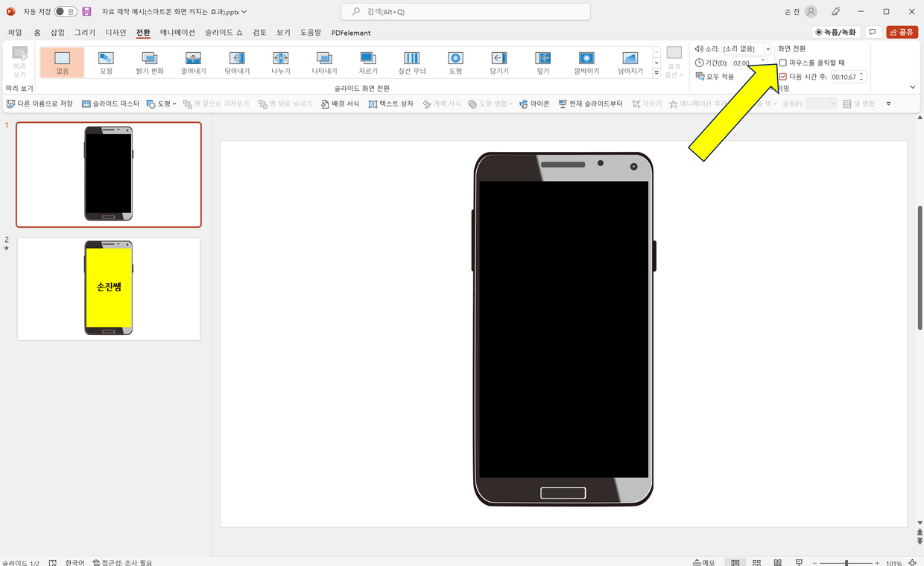Viewport: 924px width, 566px height.
Task: Apply the 나타내기 (Reveal) transition
Action: [x=324, y=62]
